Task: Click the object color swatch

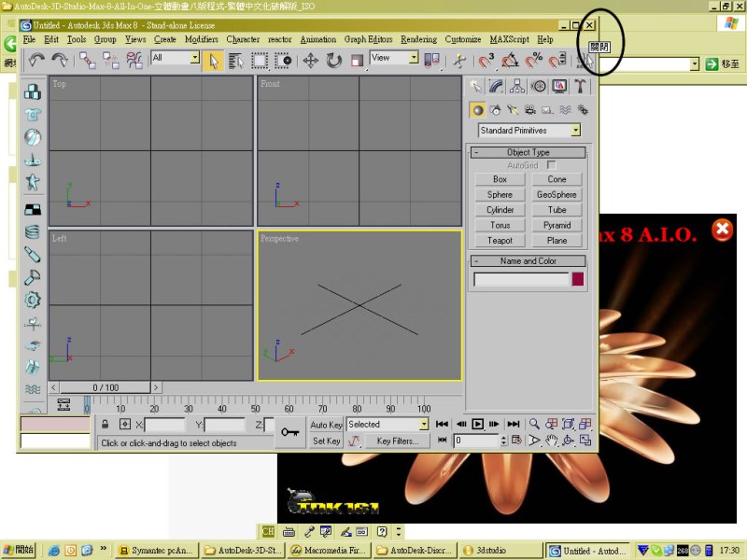Action: 578,279
